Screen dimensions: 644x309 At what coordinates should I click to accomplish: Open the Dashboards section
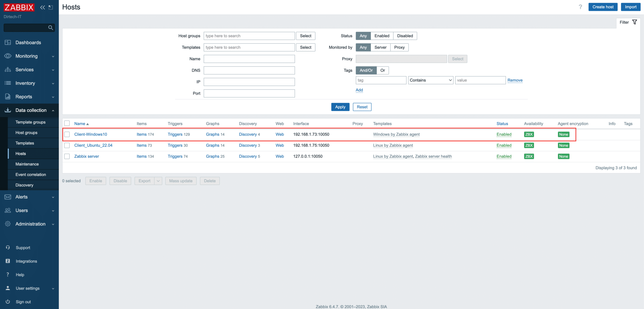click(28, 42)
